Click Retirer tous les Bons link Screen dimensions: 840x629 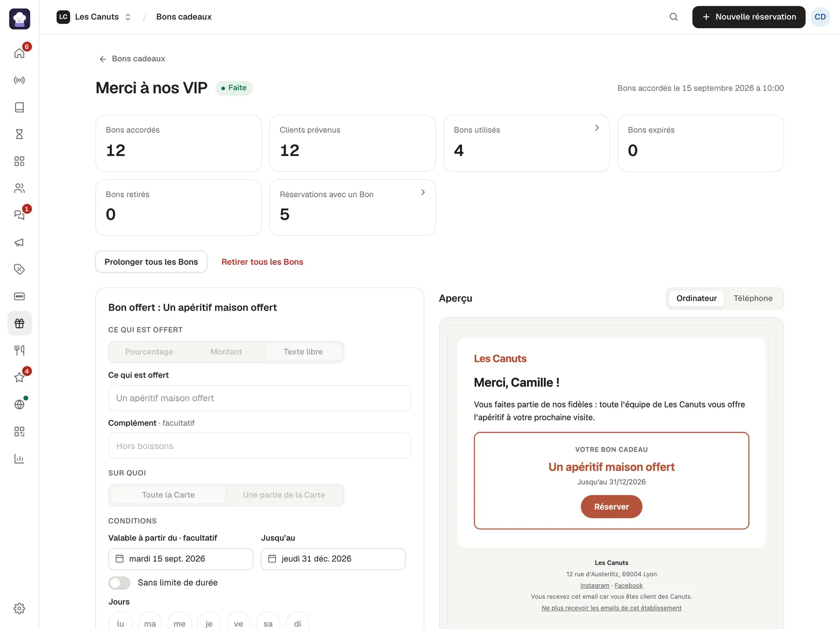[x=262, y=262]
